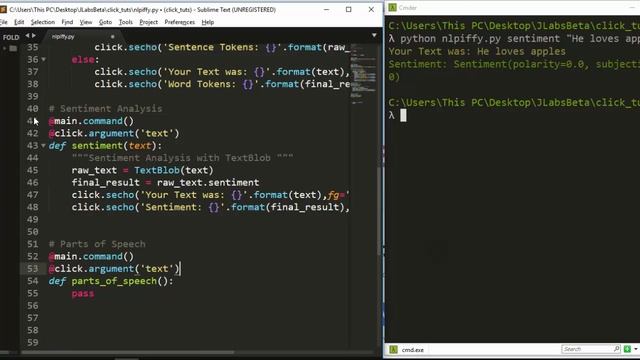Open the Find menu

pos(67,22)
